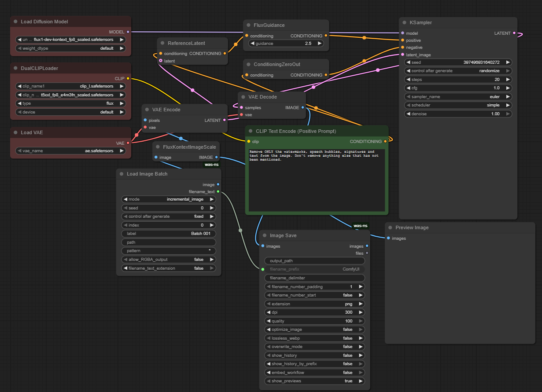Open the sampler_name dropdown showing euler
The image size is (542, 392).
click(x=458, y=97)
